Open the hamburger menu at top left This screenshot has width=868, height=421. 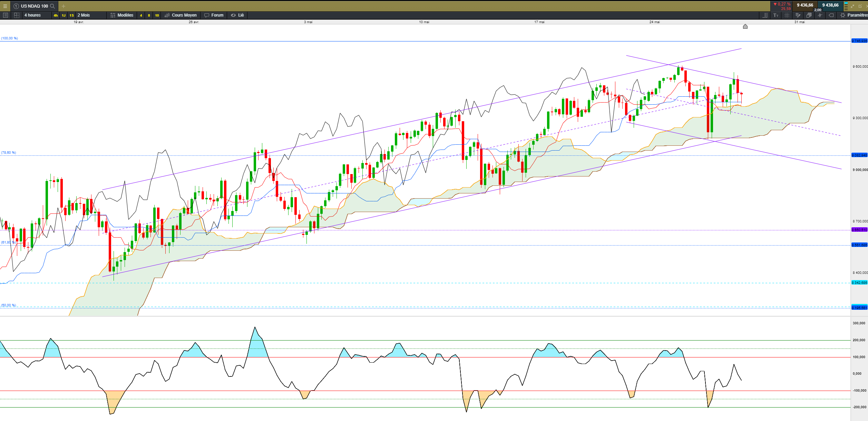(5, 6)
